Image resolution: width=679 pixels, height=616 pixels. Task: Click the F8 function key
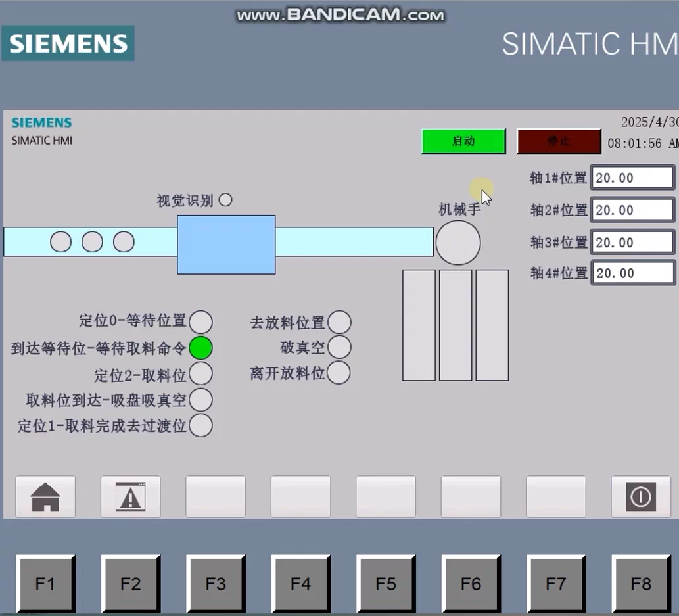click(x=641, y=584)
